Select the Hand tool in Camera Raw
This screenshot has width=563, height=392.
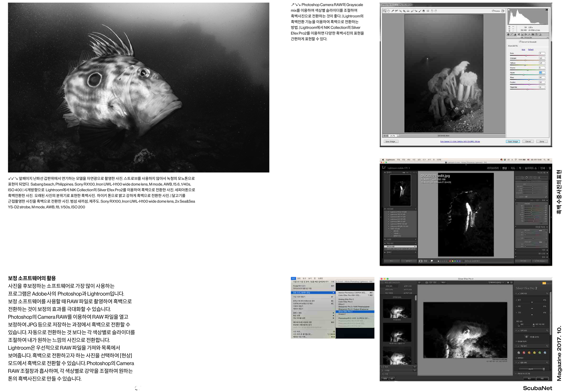[388, 11]
